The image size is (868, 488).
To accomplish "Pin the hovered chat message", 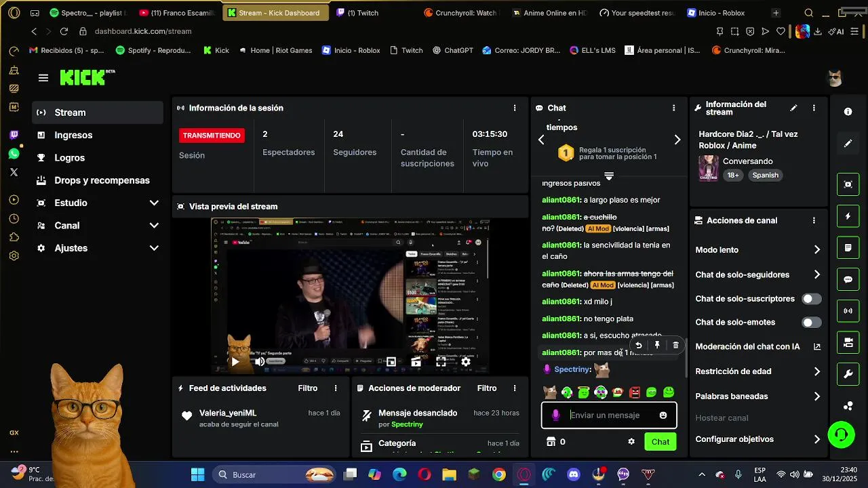I will [657, 345].
